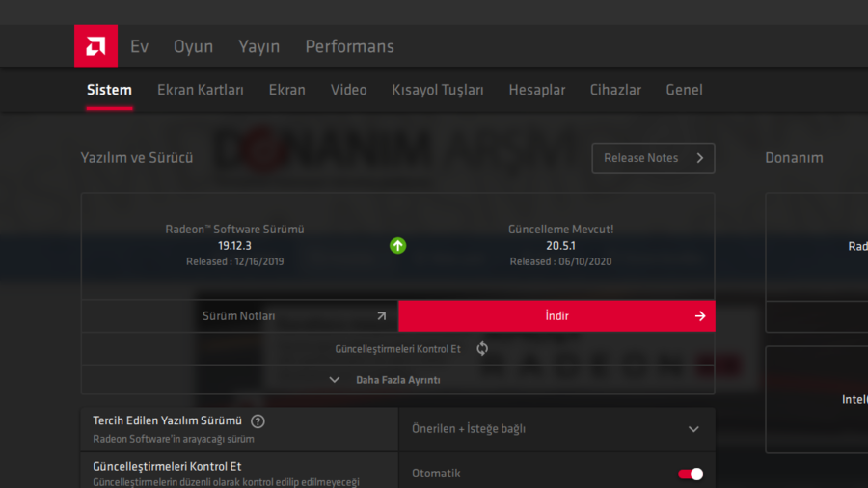
Task: Switch to the Hesaplar tab
Action: click(537, 90)
